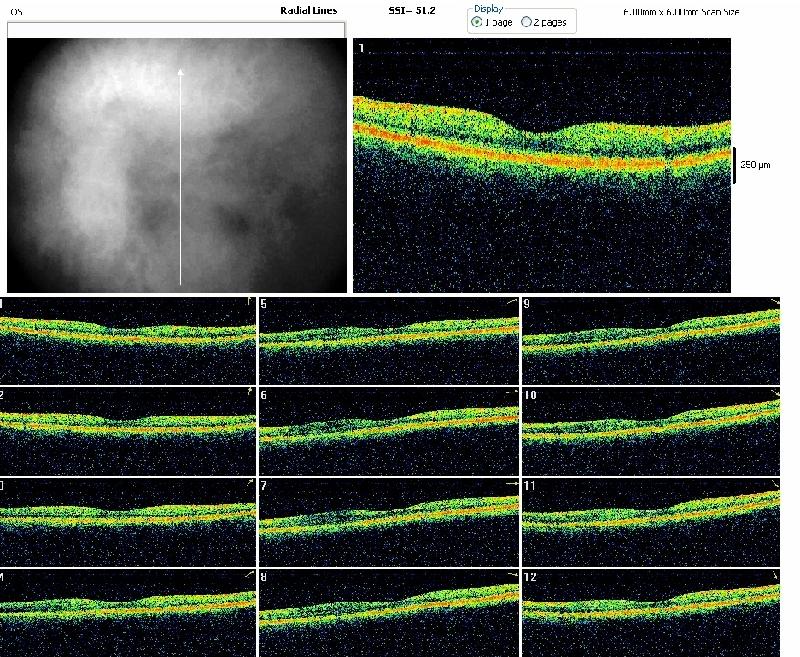The width and height of the screenshot is (800, 657).
Task: Choose radial scan thumbnail number 7
Action: pos(389,521)
